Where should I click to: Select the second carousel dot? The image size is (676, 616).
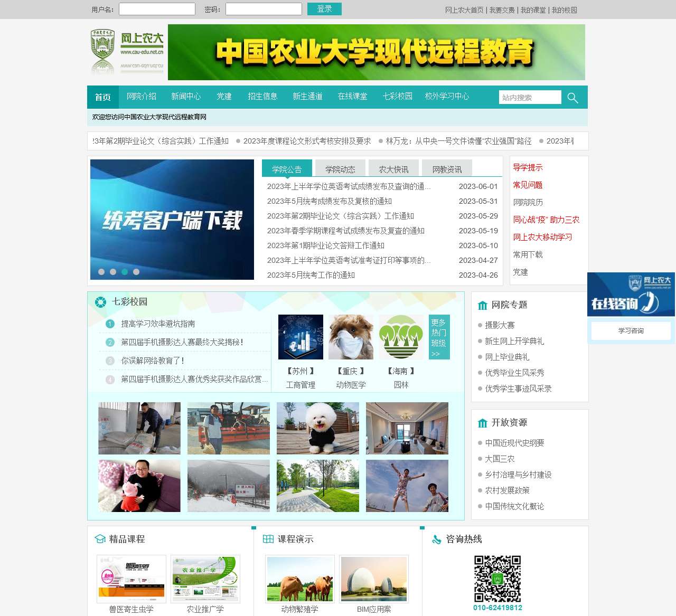pyautogui.click(x=112, y=273)
